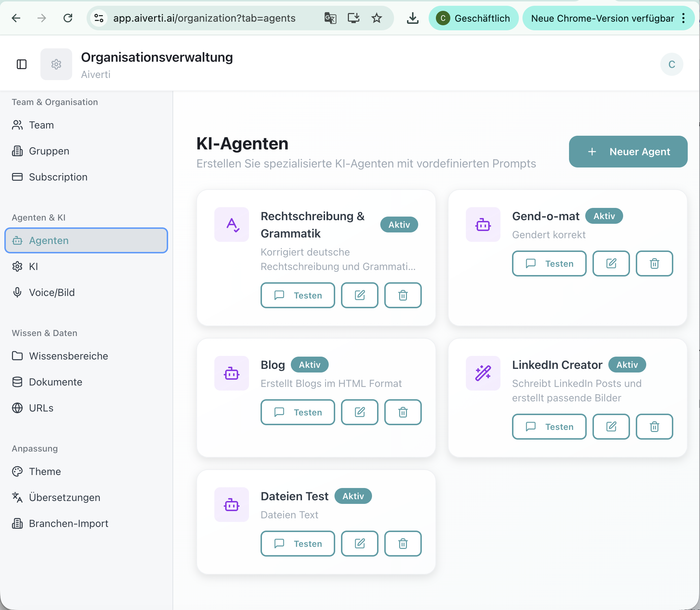This screenshot has height=610, width=700.
Task: Bookmark page with star icon
Action: pos(377,18)
